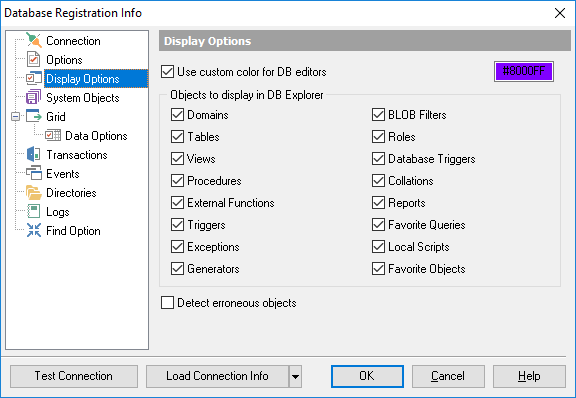Click the Data Options table icon
This screenshot has height=398, width=576.
pyautogui.click(x=53, y=135)
